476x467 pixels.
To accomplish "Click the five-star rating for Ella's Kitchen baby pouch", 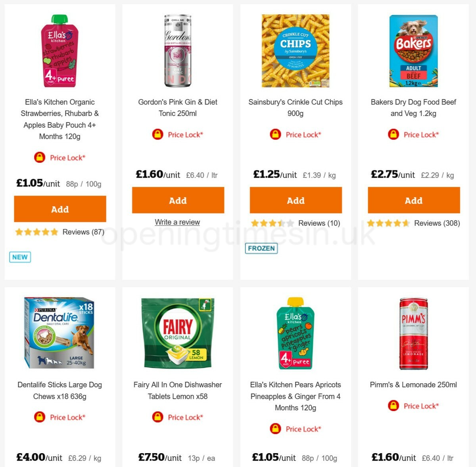I will (36, 231).
